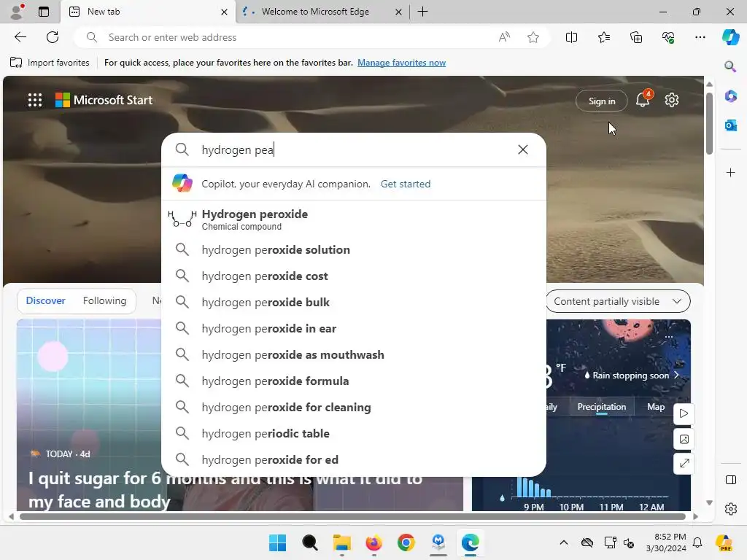The image size is (747, 560).
Task: Switch weather to Map tab
Action: coord(656,407)
